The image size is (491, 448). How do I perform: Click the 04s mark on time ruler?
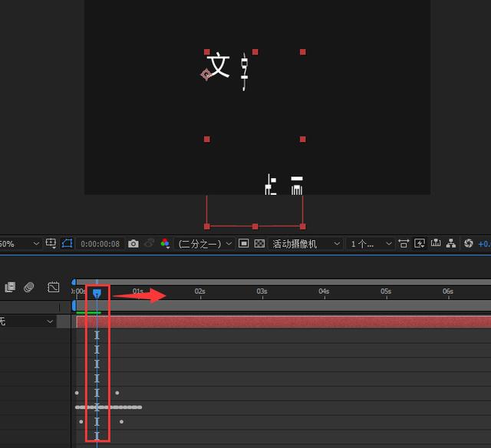[x=324, y=292]
